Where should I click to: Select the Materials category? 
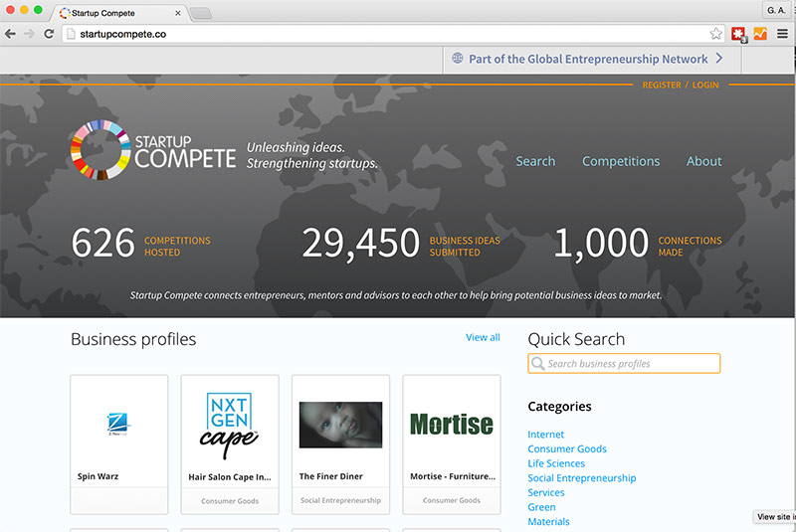click(548, 521)
